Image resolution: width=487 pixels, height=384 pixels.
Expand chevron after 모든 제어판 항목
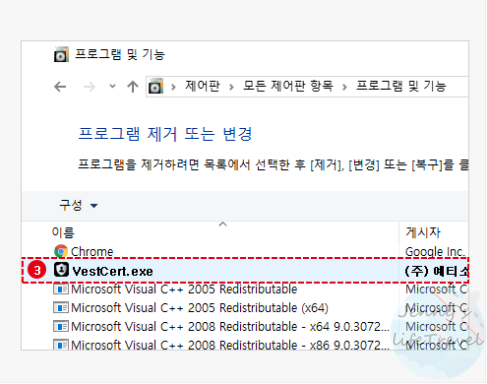(345, 87)
